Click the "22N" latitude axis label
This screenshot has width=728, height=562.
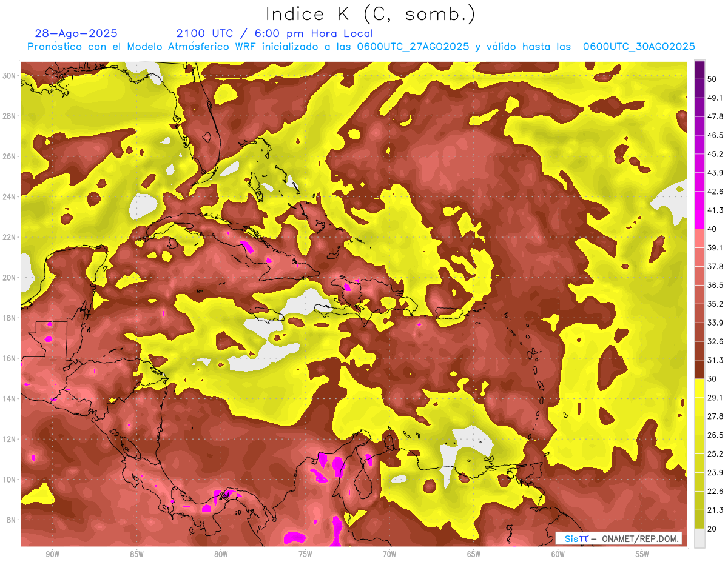(x=9, y=237)
